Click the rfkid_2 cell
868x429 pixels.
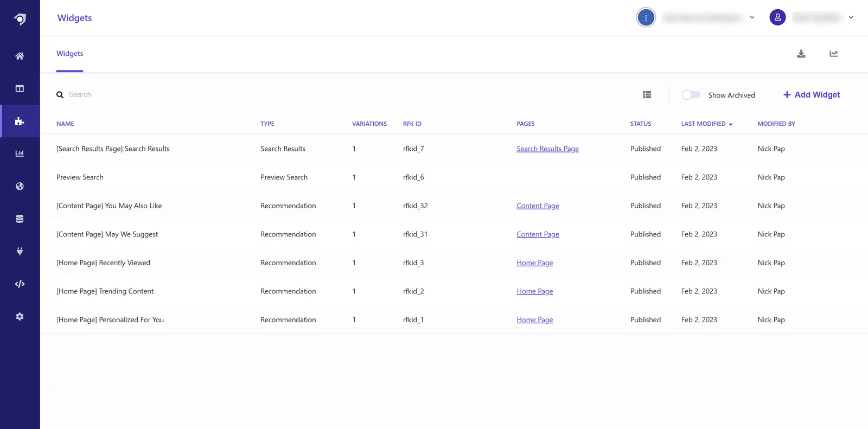(413, 291)
